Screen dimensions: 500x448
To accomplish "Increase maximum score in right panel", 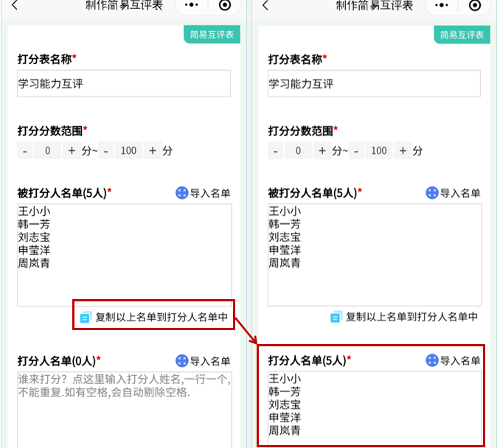I will [403, 150].
